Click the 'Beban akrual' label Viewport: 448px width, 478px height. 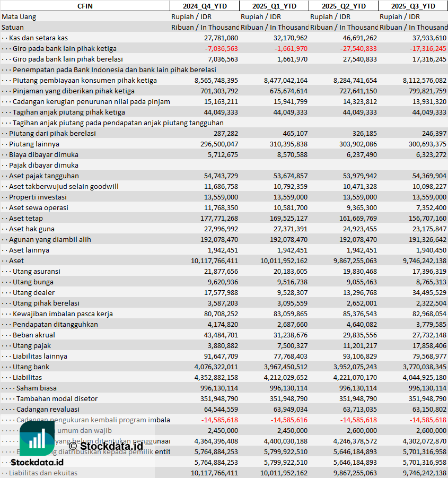(34, 335)
